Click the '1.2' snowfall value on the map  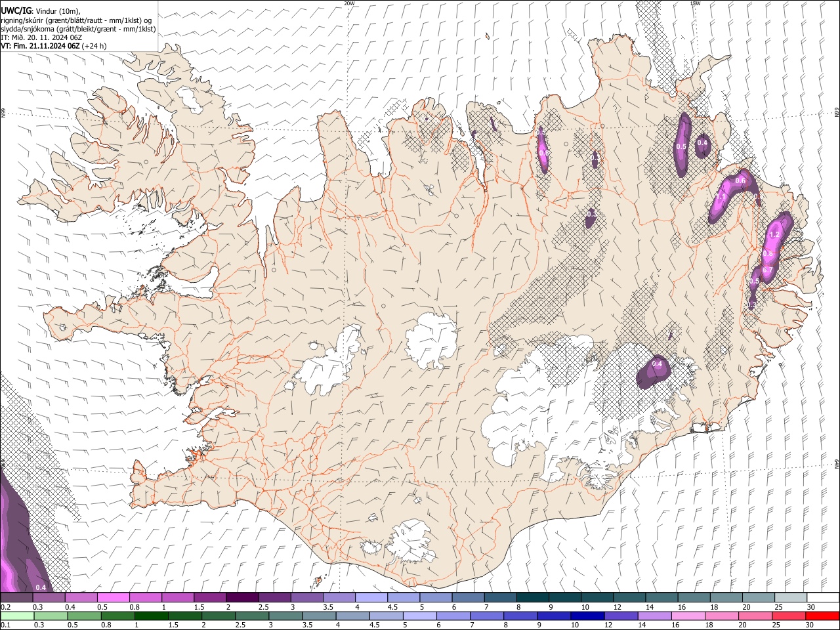coord(774,234)
